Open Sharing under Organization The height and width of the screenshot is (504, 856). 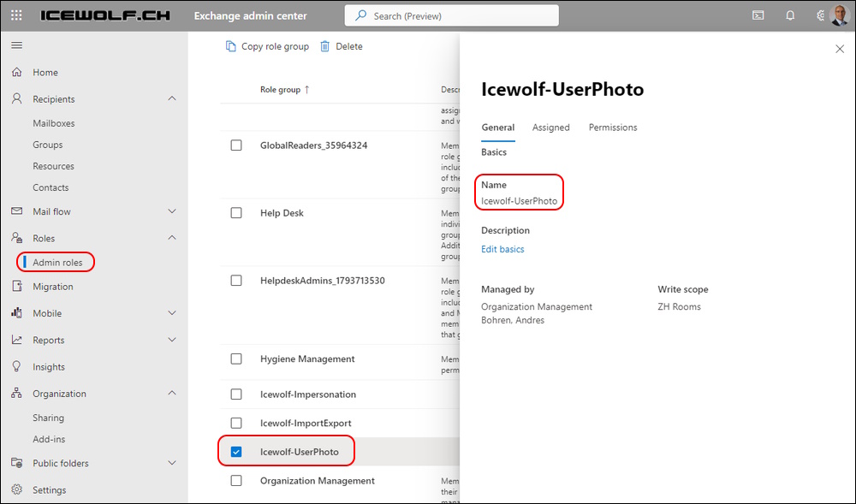coord(48,418)
